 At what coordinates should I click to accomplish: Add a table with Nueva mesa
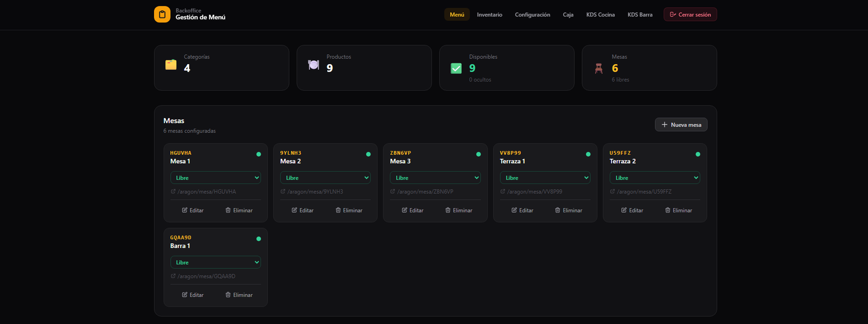681,125
